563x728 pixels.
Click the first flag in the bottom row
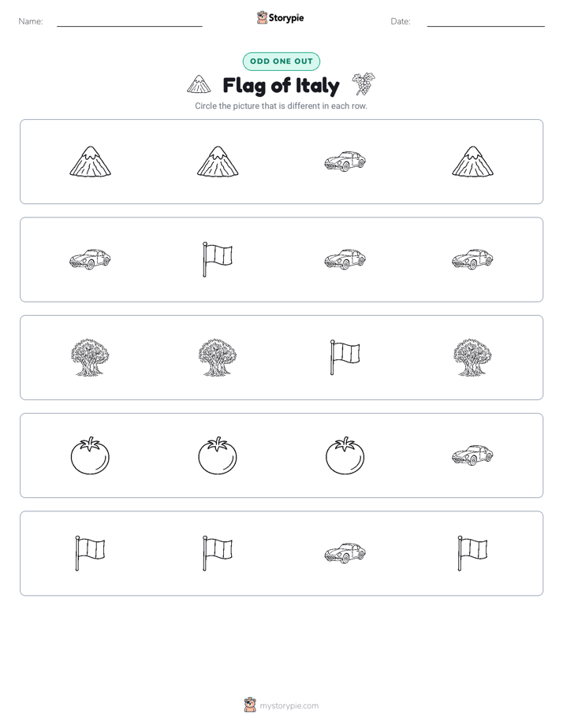(90, 553)
